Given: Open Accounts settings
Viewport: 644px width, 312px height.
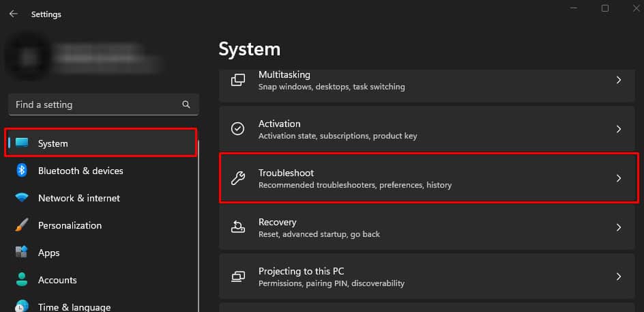Looking at the screenshot, I should point(101,279).
